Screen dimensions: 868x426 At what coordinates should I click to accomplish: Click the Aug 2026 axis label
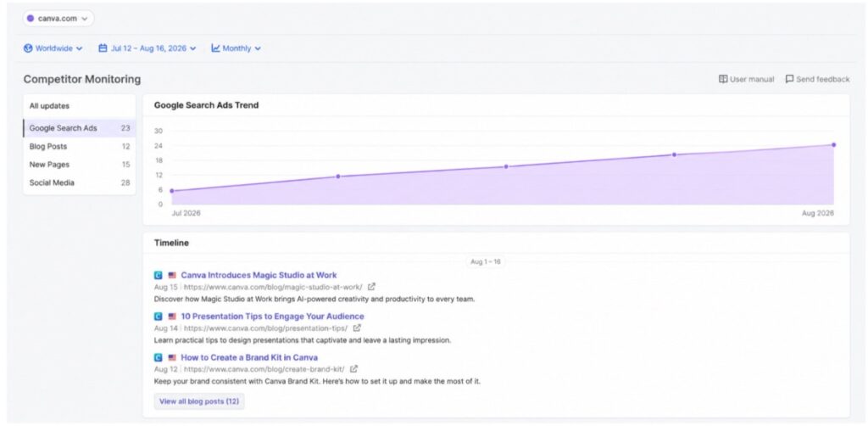click(x=818, y=213)
